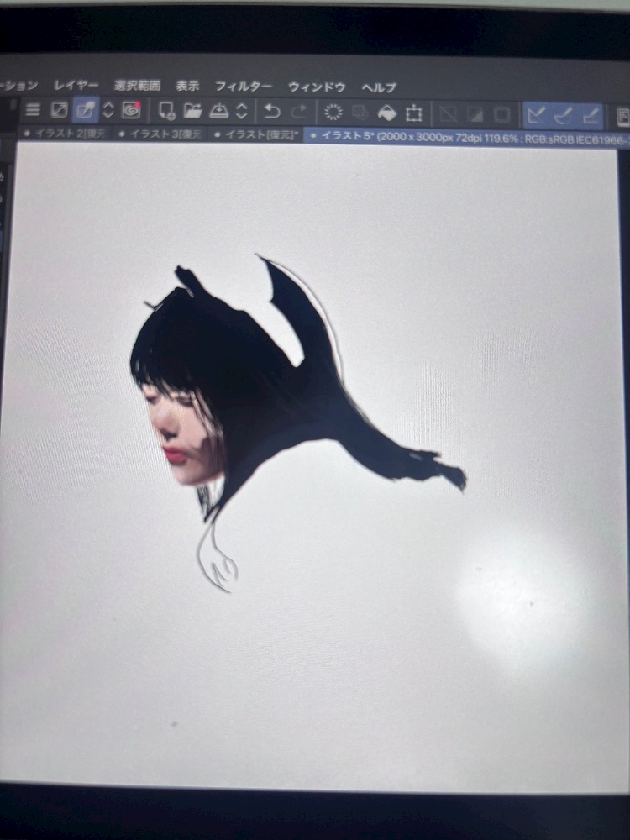Toggle Snap to Special Ruler
630x840 pixels.
click(x=563, y=113)
